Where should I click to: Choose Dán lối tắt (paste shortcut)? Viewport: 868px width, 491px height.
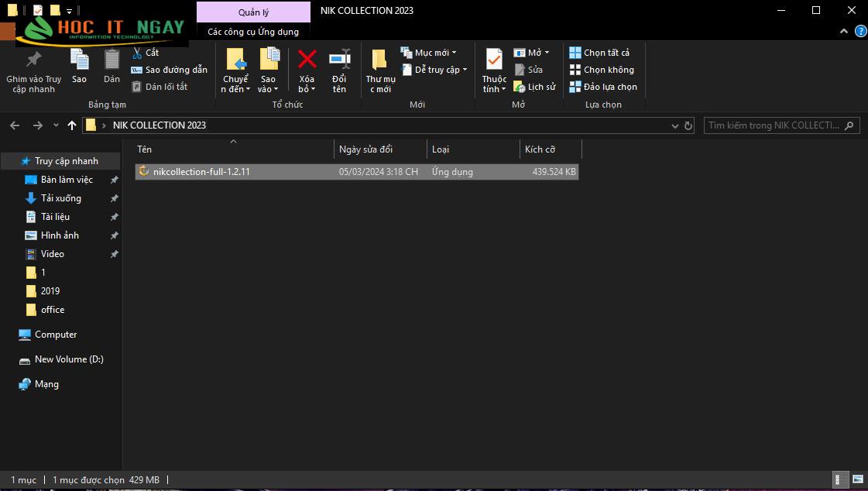tap(160, 87)
